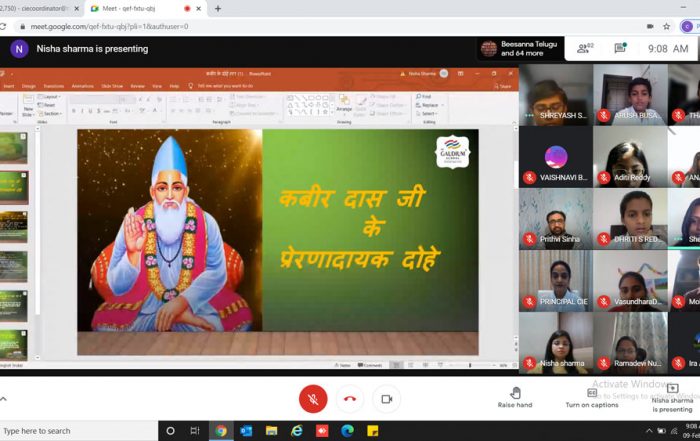Screen dimensions: 700x441
Task: Open Outlook from taskbar
Action: coord(246,431)
